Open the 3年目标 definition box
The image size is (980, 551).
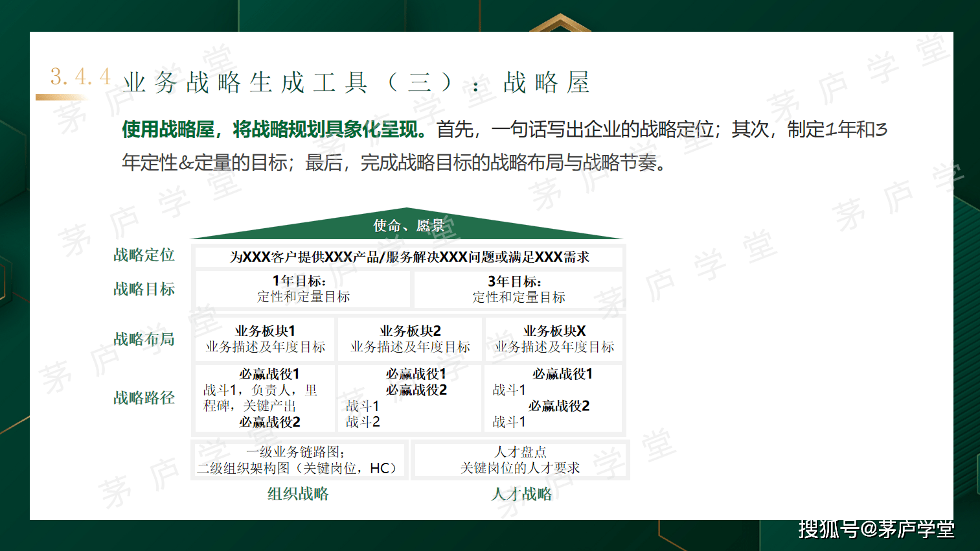[x=518, y=288]
